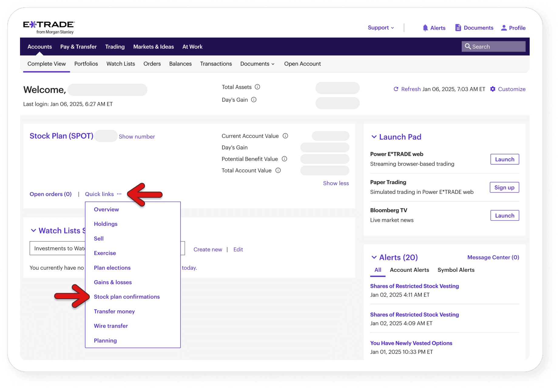Collapse the Launch Pad section

coord(374,137)
